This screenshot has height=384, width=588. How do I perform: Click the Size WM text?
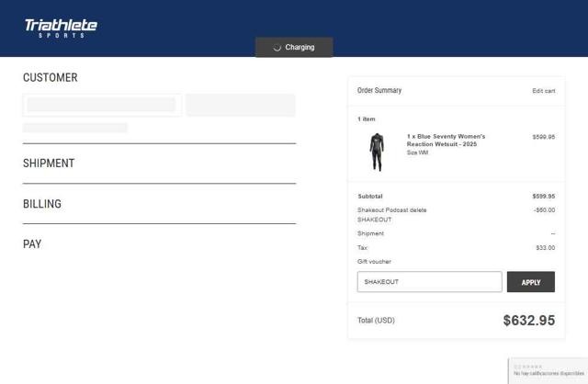[x=417, y=152]
